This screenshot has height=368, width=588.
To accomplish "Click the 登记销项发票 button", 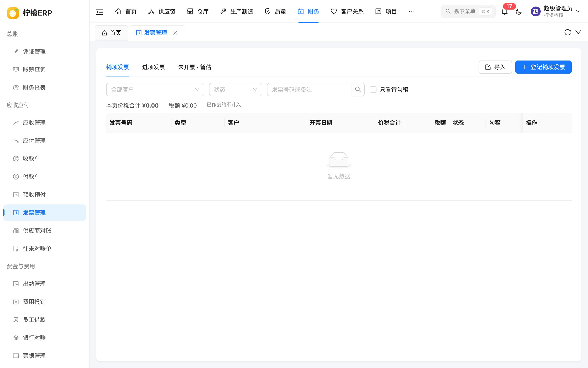I will [x=543, y=67].
